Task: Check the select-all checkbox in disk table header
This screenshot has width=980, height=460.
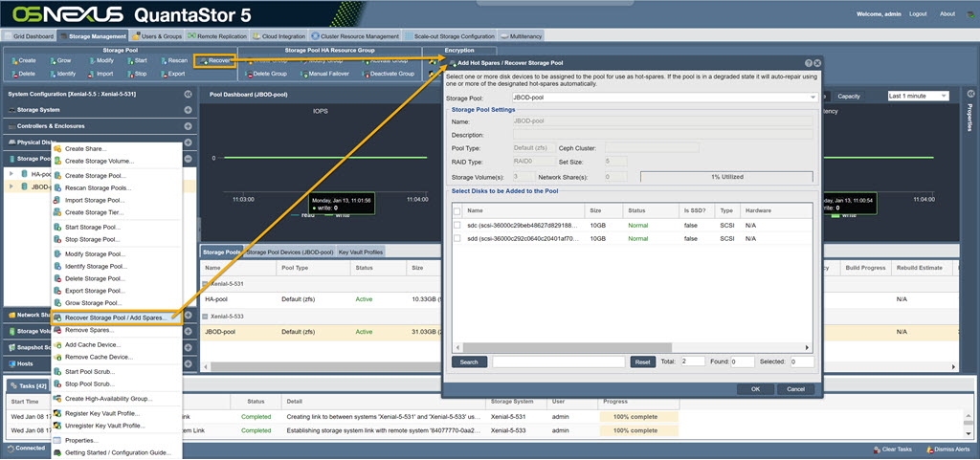Action: point(457,211)
